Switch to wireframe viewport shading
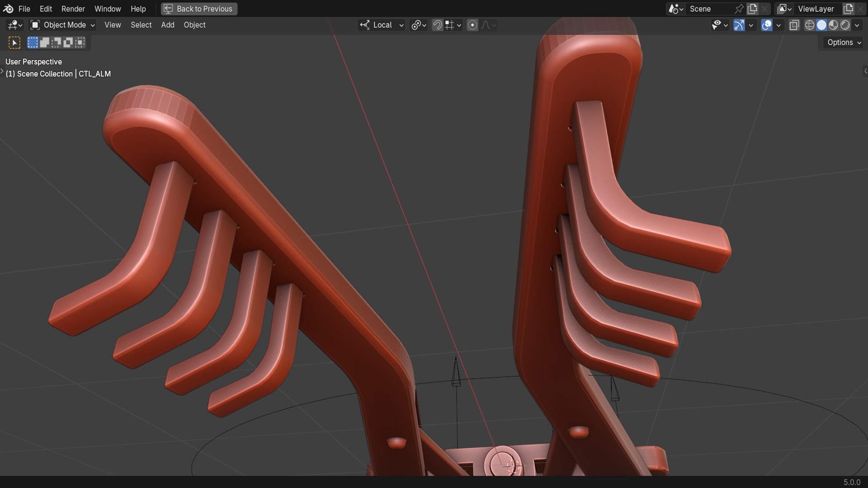This screenshot has width=868, height=488. point(810,25)
